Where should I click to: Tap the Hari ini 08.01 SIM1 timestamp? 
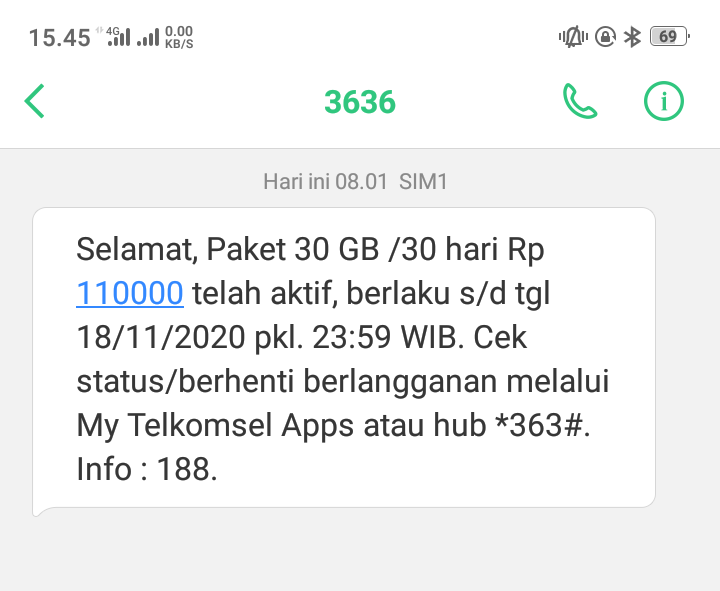[355, 181]
